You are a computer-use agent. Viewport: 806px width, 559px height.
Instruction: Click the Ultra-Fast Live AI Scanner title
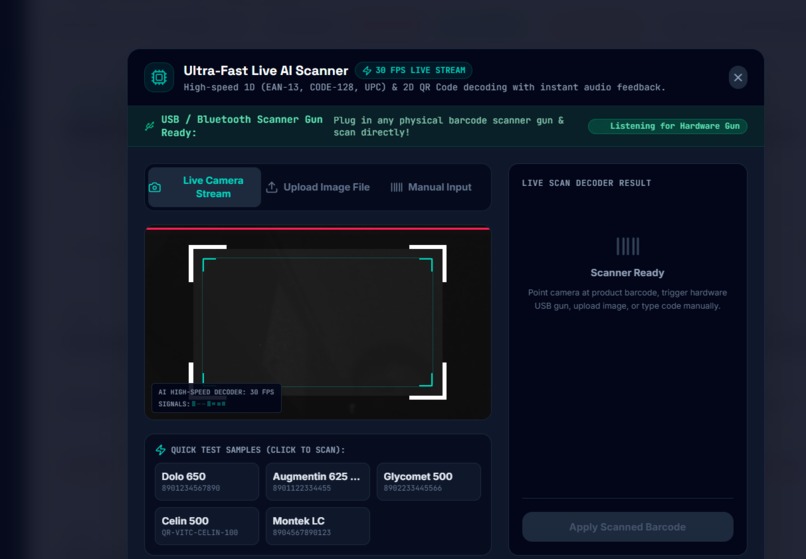pos(266,70)
